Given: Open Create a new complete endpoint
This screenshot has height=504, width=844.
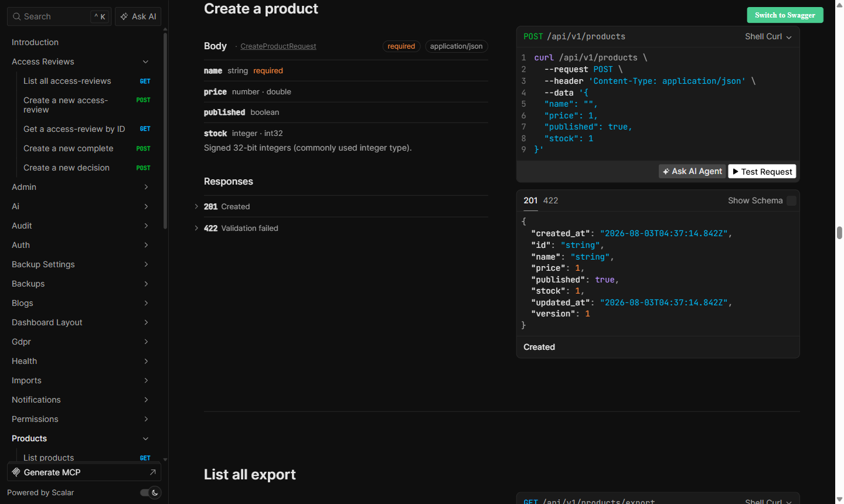Looking at the screenshot, I should click(x=88, y=148).
